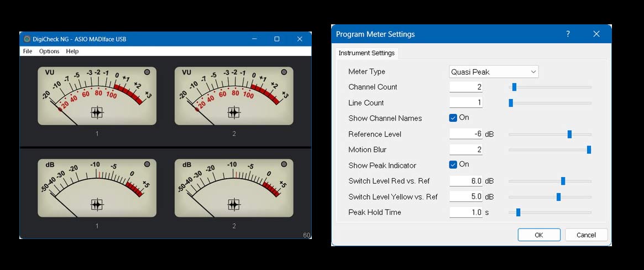Click the crosshair emblem on top-left VU meter
The height and width of the screenshot is (270, 644).
click(97, 113)
